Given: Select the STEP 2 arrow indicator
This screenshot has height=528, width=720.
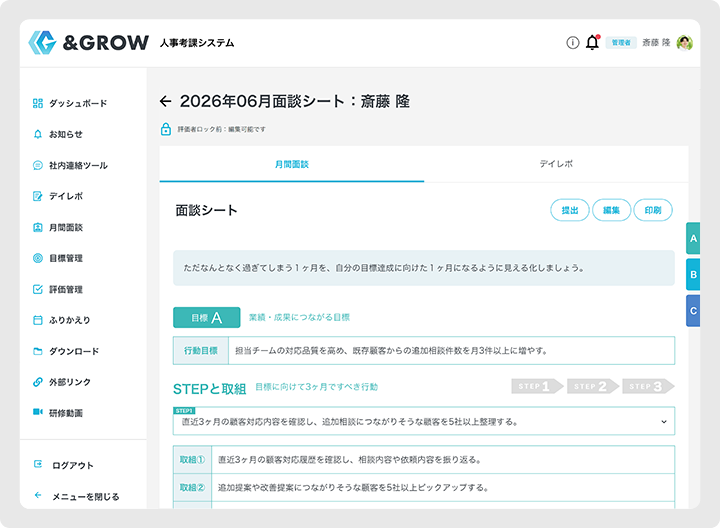Looking at the screenshot, I should click(590, 386).
